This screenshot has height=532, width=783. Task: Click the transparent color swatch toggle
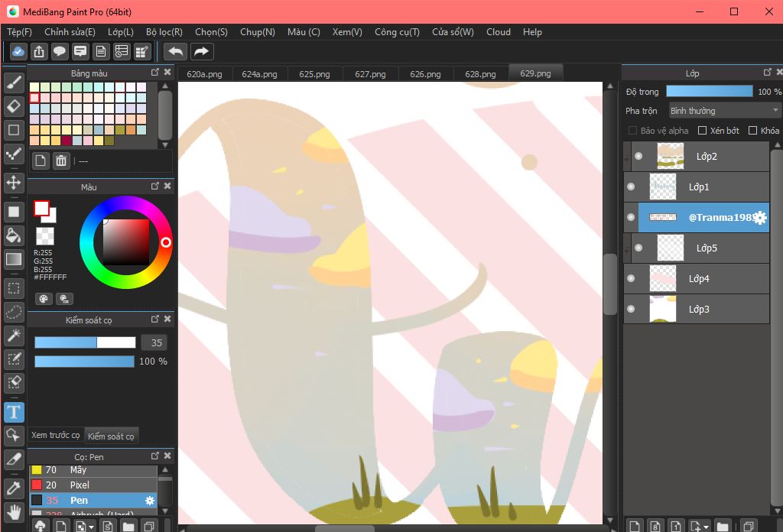[45, 236]
